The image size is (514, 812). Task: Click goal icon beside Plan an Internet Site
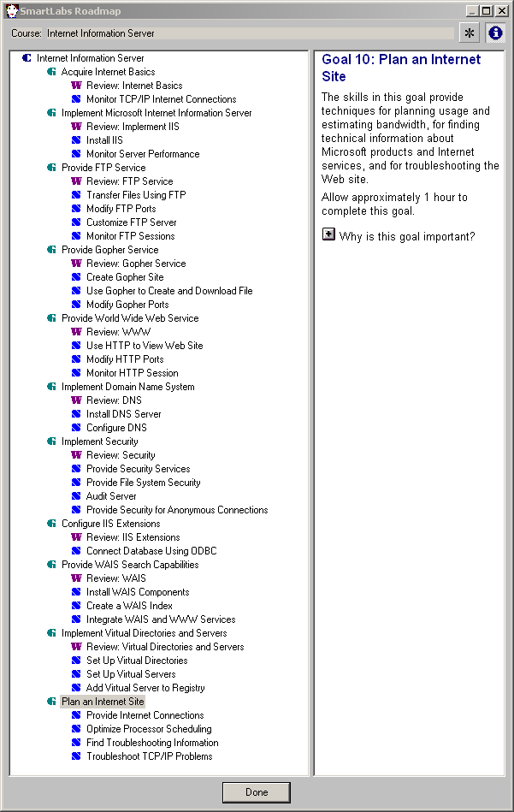point(51,701)
